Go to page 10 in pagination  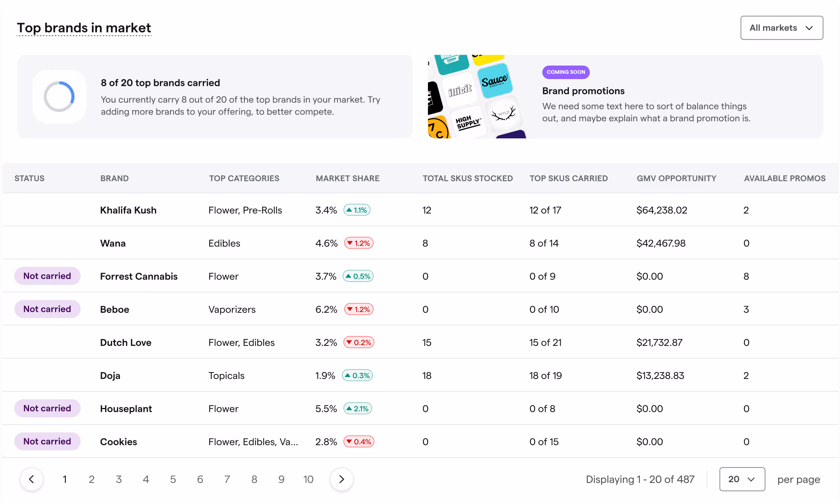308,479
